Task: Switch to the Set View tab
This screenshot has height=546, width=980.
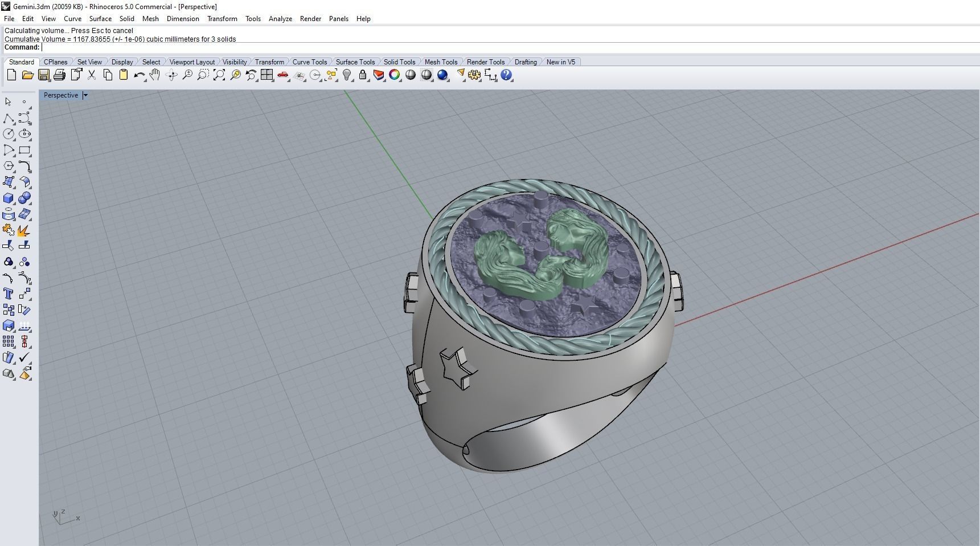Action: tap(89, 62)
